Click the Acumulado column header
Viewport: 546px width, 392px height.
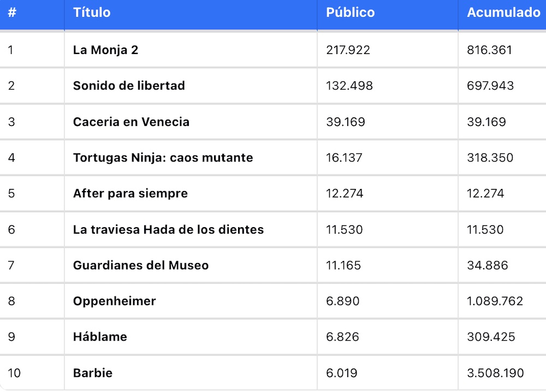click(503, 13)
